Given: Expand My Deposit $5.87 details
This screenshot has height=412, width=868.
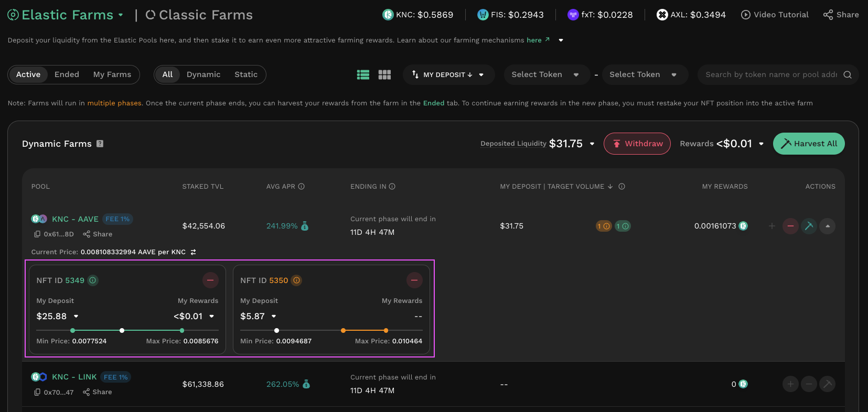Looking at the screenshot, I should tap(274, 316).
